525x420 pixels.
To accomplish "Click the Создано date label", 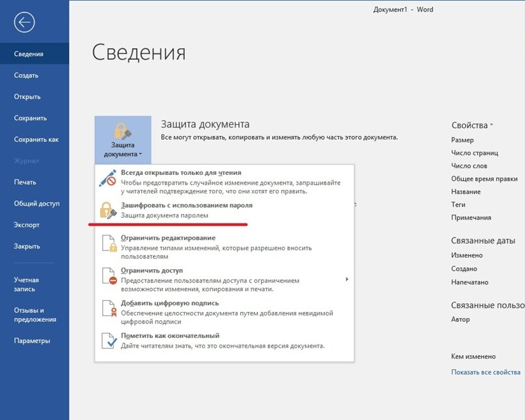I will coord(464,269).
